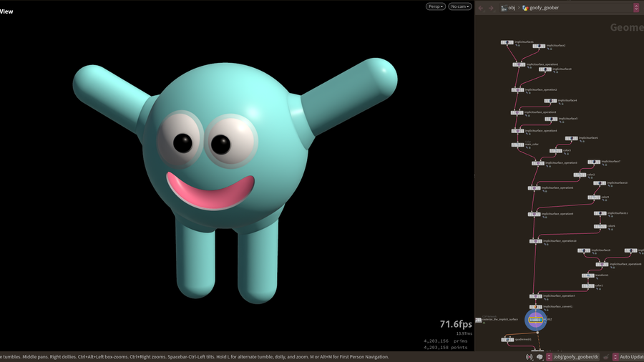
Task: Jump to obj level in path
Action: 509,8
